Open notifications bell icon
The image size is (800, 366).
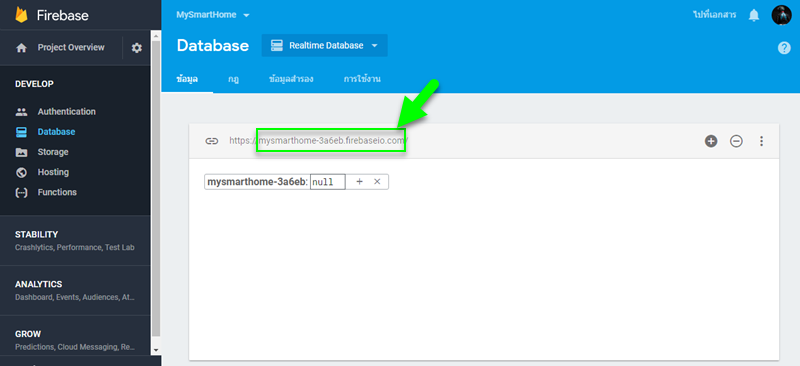(x=754, y=15)
